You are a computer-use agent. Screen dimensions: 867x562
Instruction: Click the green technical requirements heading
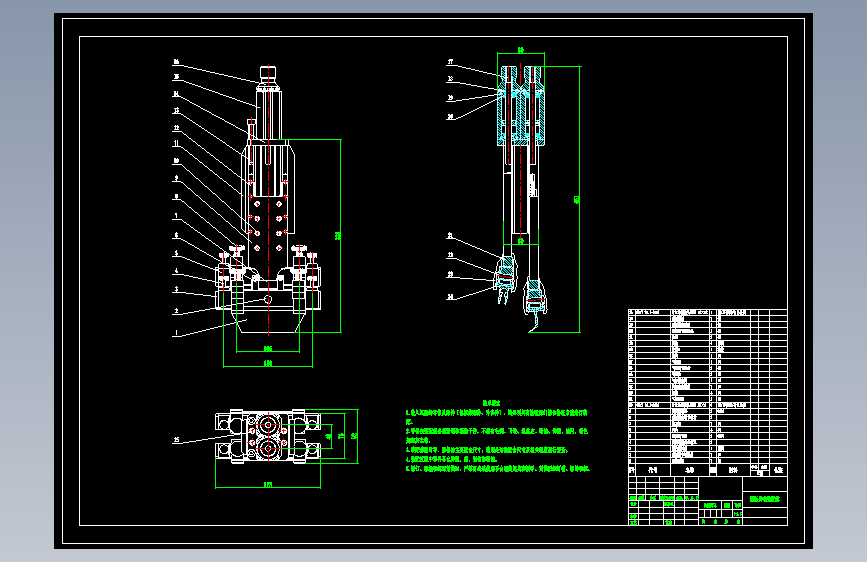point(492,403)
